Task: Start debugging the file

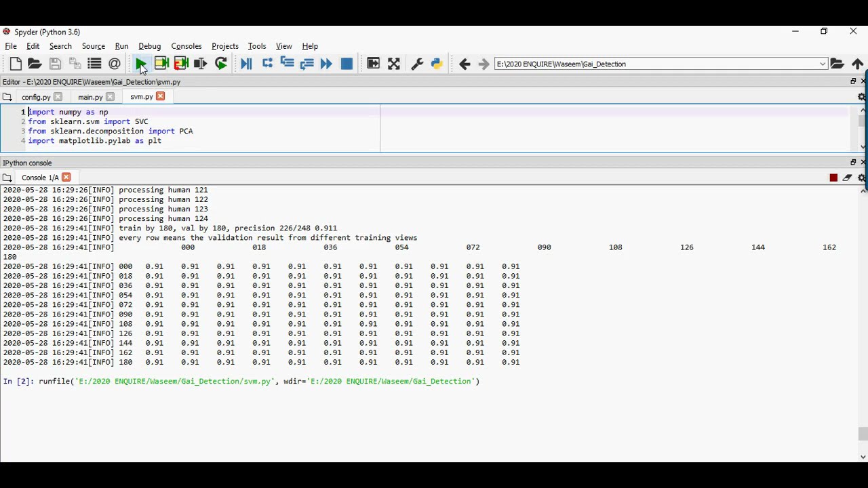Action: pyautogui.click(x=246, y=64)
